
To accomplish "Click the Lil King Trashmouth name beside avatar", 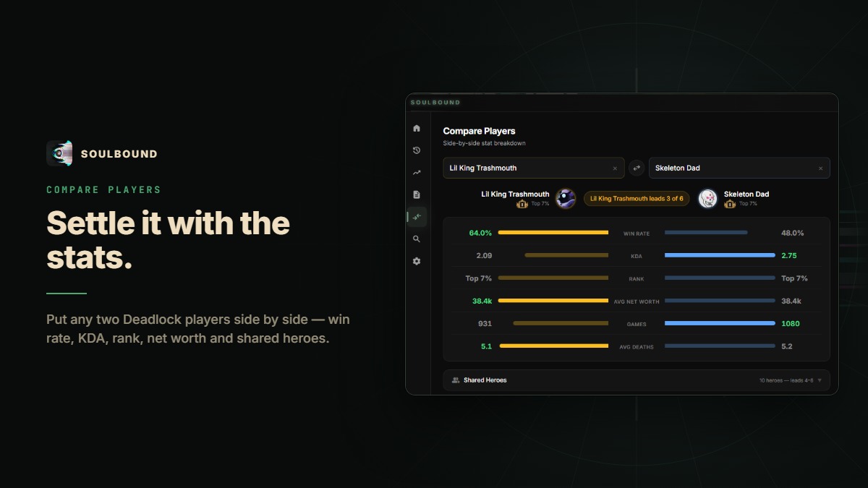I will [515, 194].
